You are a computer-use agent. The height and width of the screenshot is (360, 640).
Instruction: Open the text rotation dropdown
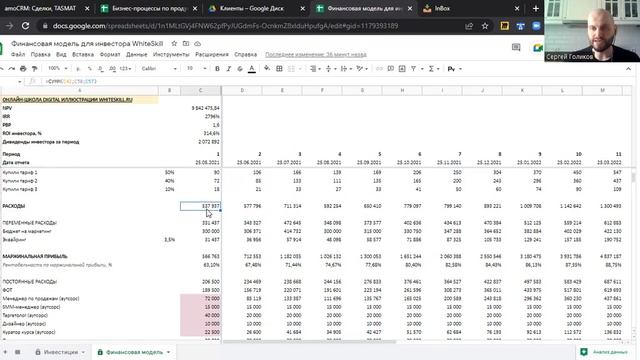362,69
